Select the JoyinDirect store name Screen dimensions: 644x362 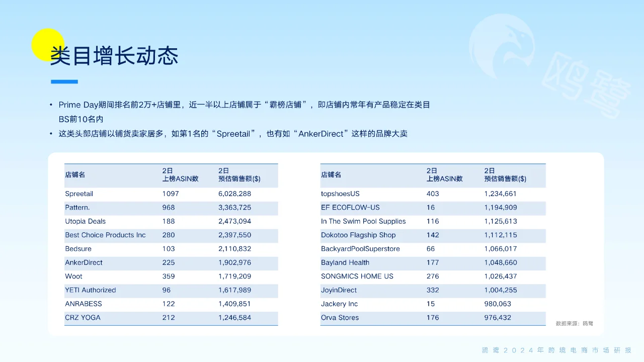339,290
